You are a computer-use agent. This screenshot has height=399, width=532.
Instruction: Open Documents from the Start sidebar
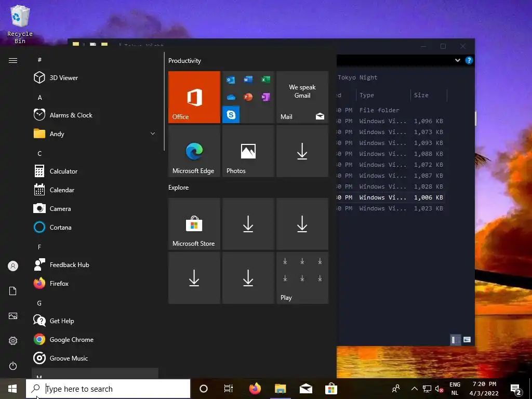coord(13,291)
